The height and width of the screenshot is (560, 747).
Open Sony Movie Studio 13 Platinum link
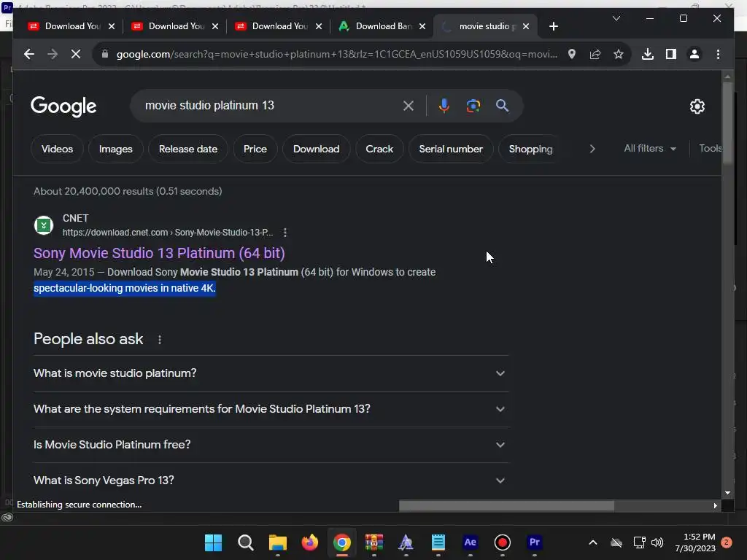[x=159, y=253]
